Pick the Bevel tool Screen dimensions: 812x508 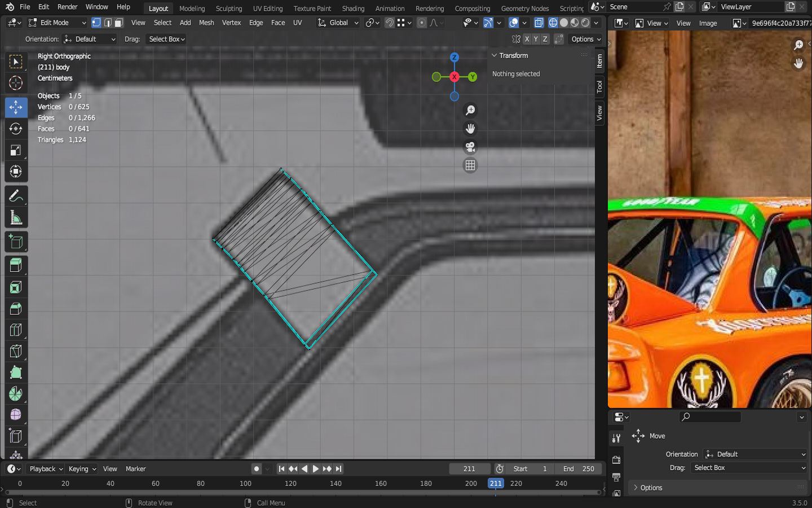point(16,309)
